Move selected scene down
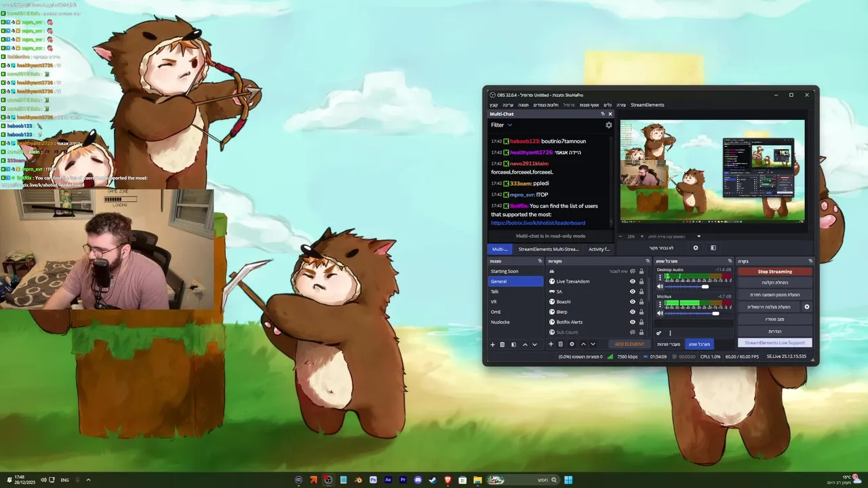This screenshot has width=868, height=488. 534,344
